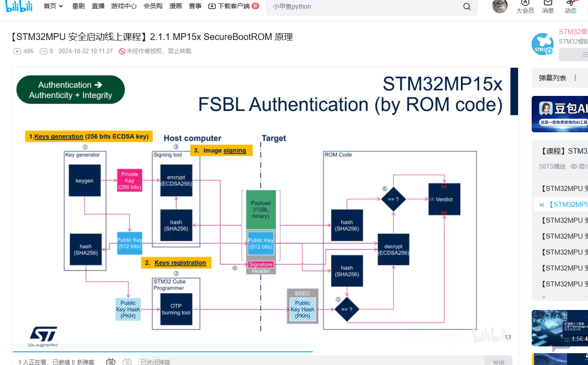Open the STM32 uploader avatar
This screenshot has width=588, height=365.
click(x=543, y=44)
